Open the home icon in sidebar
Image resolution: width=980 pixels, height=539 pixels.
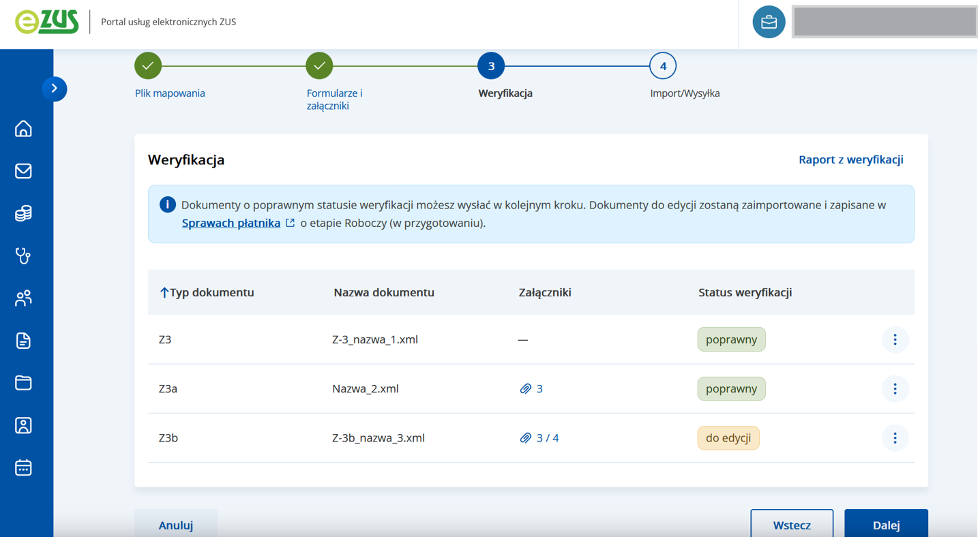23,129
